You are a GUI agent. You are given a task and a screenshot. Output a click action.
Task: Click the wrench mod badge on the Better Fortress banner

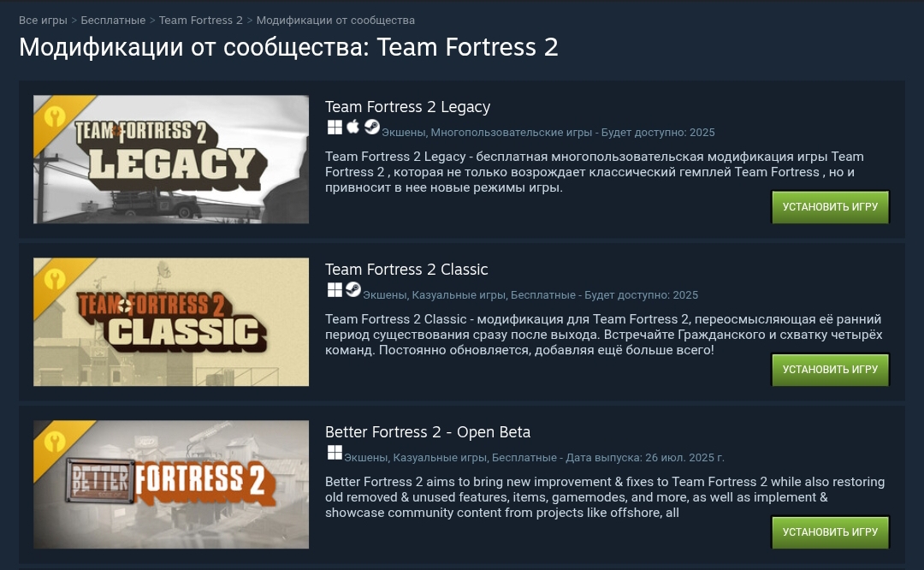[55, 441]
